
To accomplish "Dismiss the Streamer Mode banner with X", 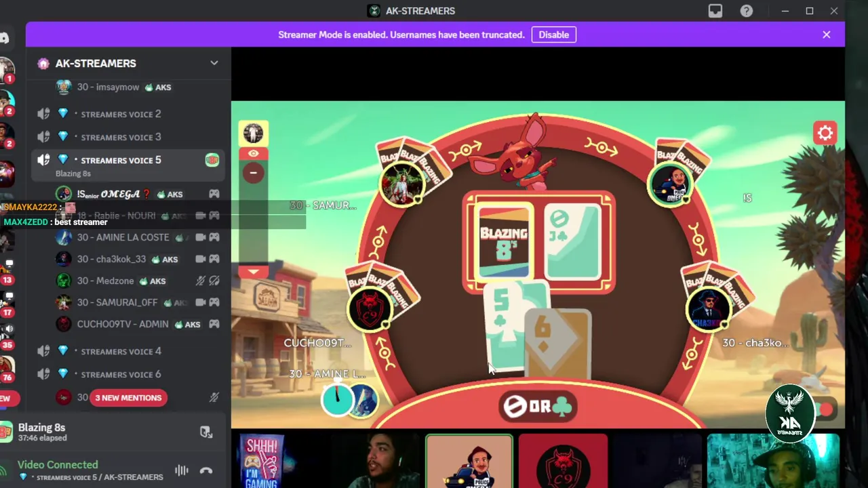I will pos(827,35).
